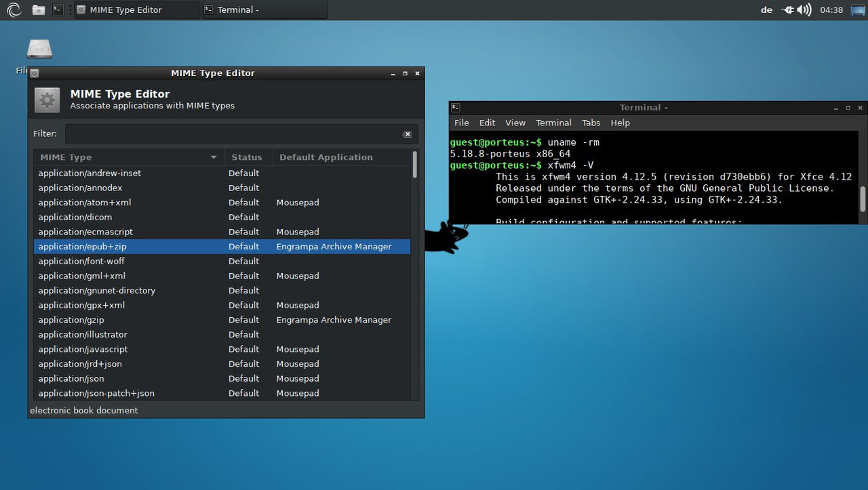Switch to Terminal taskbar button

coord(264,10)
